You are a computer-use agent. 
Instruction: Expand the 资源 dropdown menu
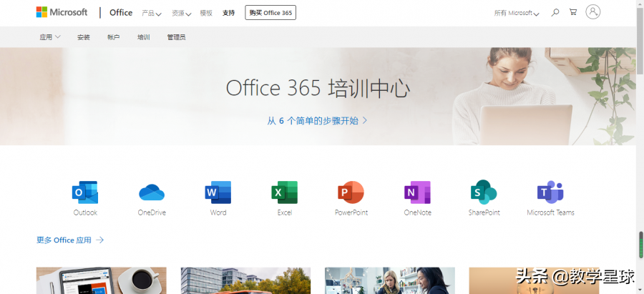click(x=182, y=13)
